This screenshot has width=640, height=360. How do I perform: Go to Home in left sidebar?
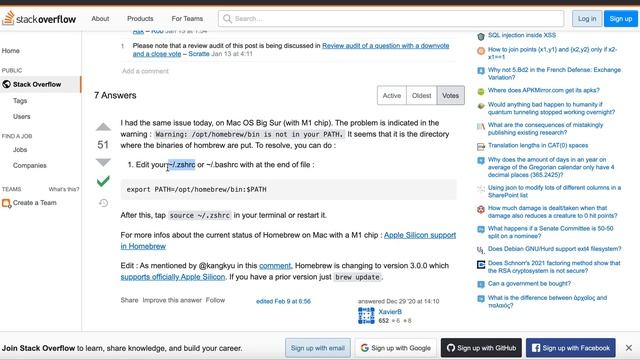[x=11, y=51]
